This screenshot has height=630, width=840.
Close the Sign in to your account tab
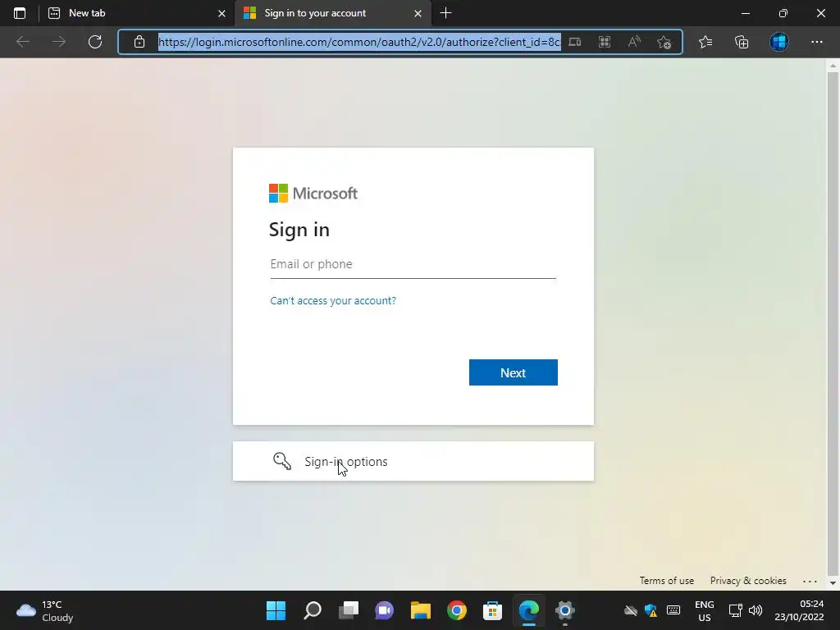pyautogui.click(x=418, y=13)
